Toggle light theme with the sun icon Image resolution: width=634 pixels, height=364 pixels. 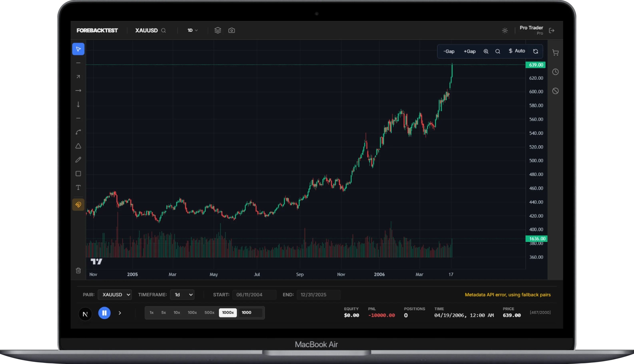click(x=505, y=30)
